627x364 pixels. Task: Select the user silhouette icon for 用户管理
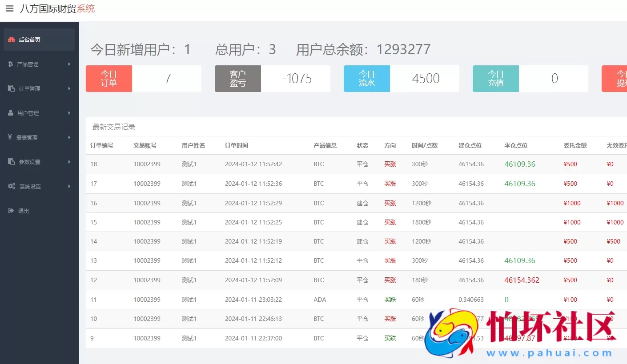coord(11,113)
